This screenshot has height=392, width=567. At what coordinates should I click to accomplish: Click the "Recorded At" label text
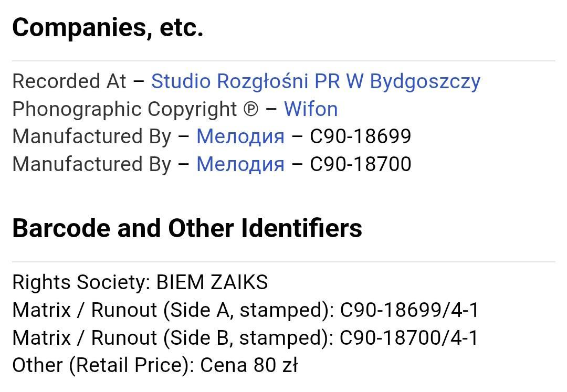pyautogui.click(x=69, y=81)
